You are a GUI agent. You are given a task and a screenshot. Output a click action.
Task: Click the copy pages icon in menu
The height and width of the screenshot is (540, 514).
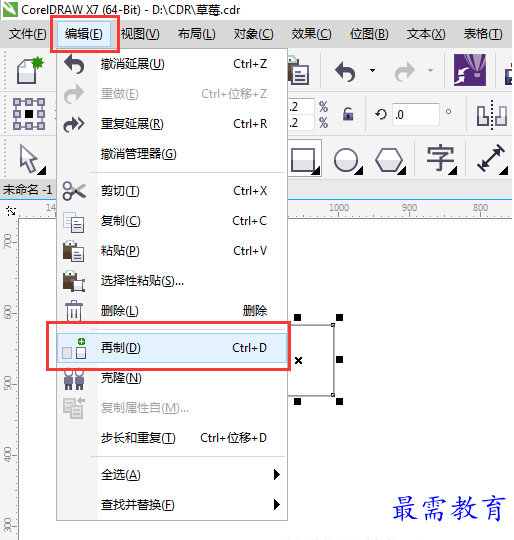coord(74,222)
